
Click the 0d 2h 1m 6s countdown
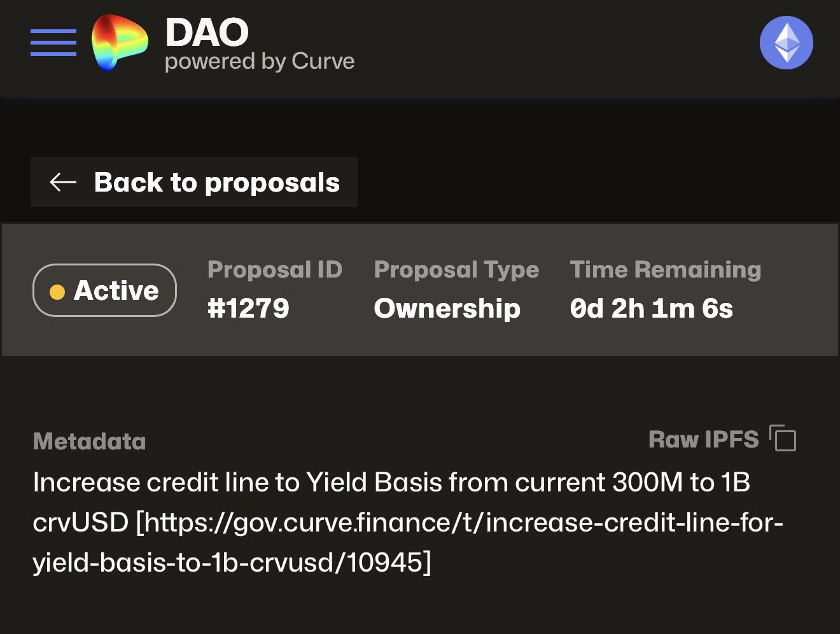(x=651, y=309)
